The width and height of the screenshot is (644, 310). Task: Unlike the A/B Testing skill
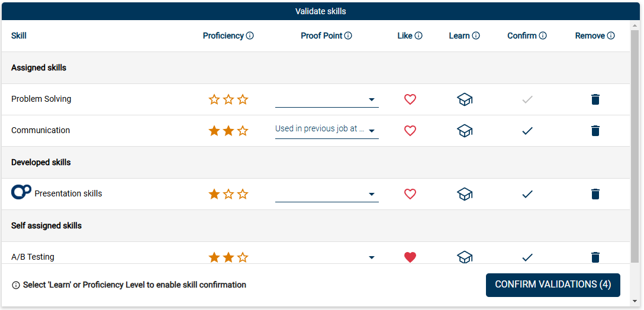tap(410, 257)
